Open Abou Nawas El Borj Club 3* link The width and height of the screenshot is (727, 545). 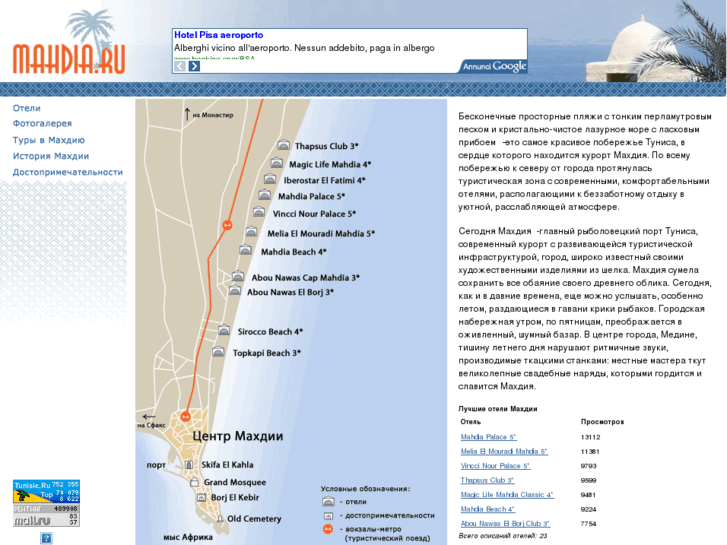[x=505, y=523]
